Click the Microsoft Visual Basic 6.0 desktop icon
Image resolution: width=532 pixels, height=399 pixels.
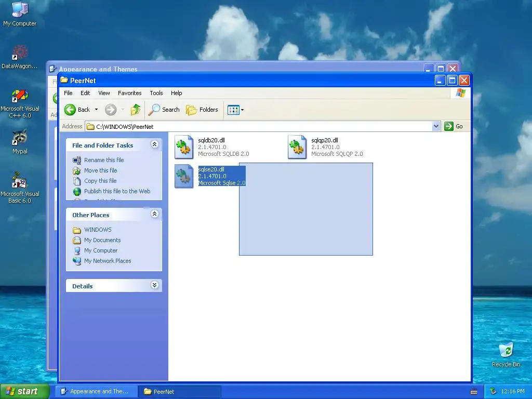pos(20,188)
